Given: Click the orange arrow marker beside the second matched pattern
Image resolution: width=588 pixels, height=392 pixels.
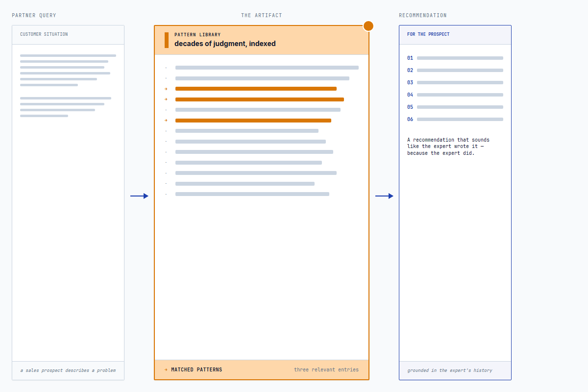Looking at the screenshot, I should click(x=167, y=99).
